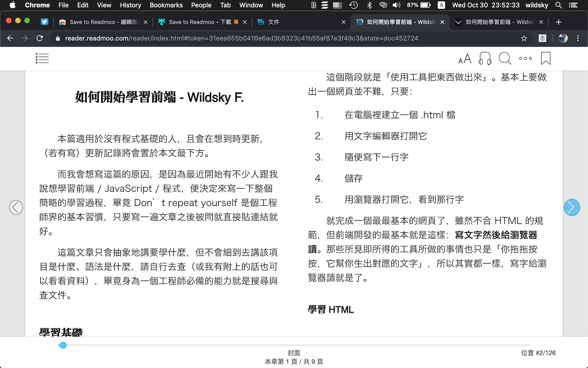Image resolution: width=588 pixels, height=368 pixels.
Task: Click the 學習基礎 heading
Action: click(61, 333)
